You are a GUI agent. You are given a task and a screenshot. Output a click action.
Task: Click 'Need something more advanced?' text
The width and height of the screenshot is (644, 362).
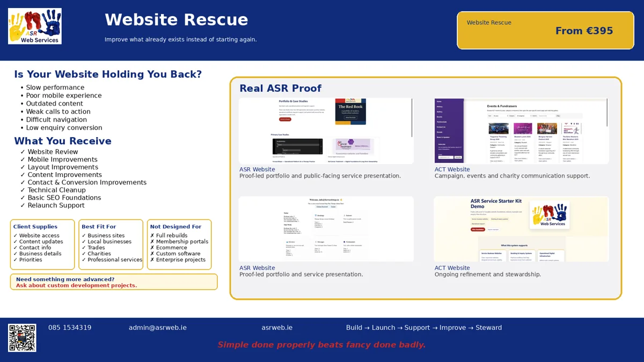[x=65, y=279]
